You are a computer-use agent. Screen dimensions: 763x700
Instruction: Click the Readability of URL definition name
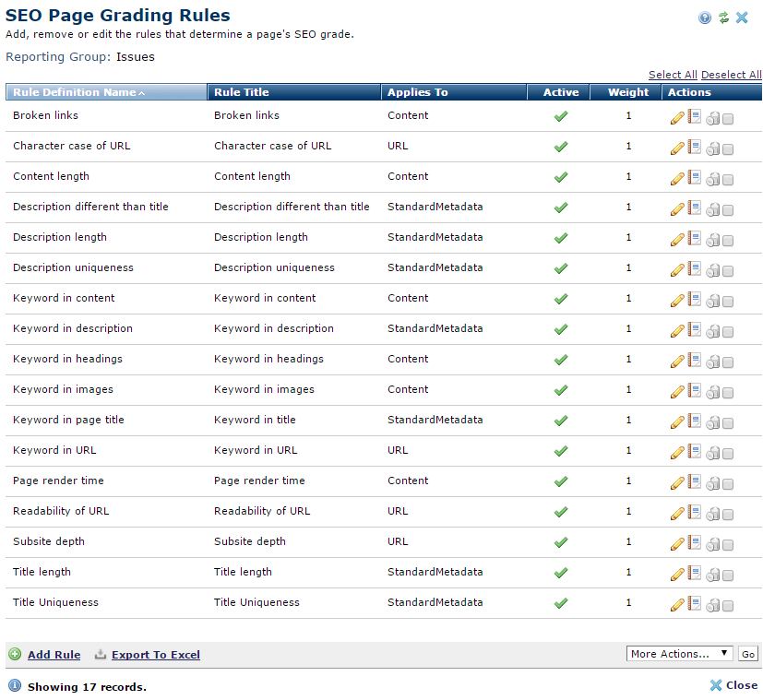[61, 511]
